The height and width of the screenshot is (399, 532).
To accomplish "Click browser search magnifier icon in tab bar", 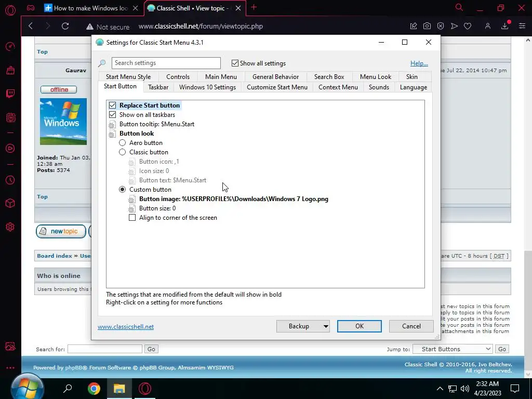I will [x=459, y=7].
